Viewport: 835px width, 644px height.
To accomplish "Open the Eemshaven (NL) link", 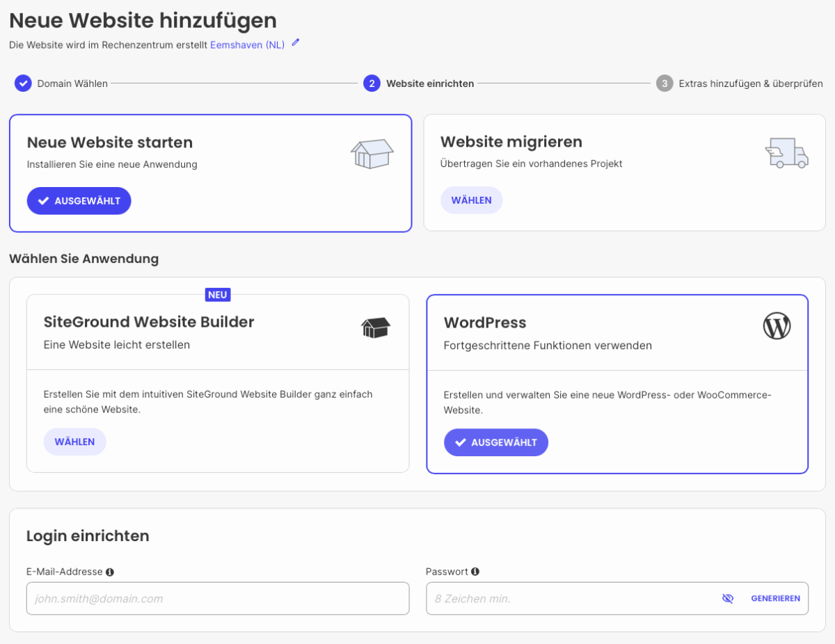I will coord(247,45).
